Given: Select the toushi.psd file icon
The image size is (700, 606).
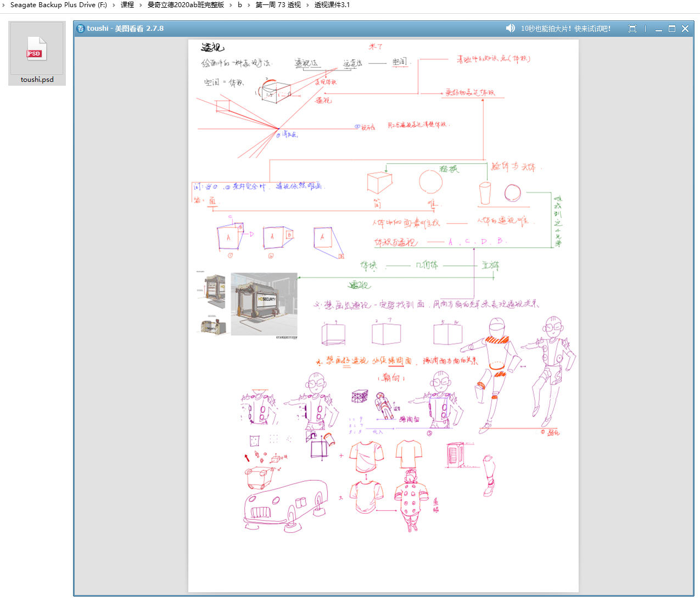Looking at the screenshot, I should coord(37,50).
